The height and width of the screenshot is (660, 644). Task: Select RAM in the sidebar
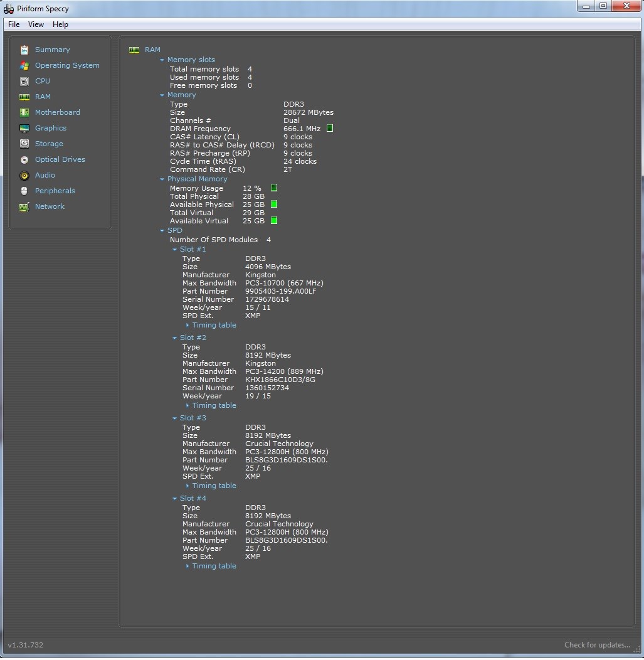click(43, 97)
